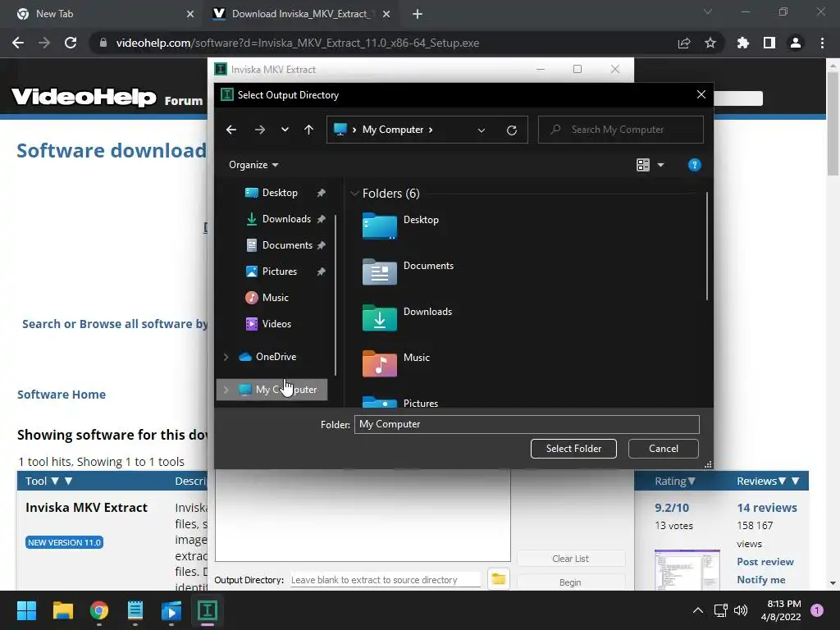Screen dimensions: 840x630
Task: Show hidden system tray icons
Action: click(697, 610)
